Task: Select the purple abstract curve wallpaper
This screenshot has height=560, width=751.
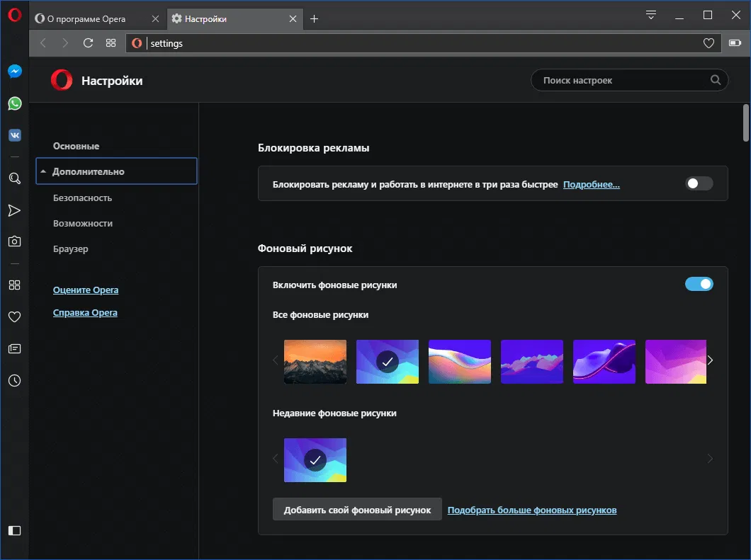Action: [x=604, y=362]
